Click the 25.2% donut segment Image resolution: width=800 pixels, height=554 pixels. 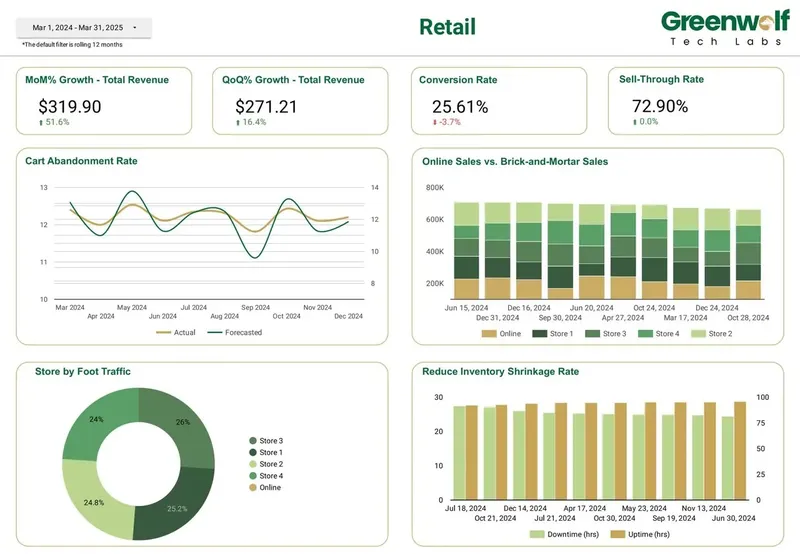tap(177, 509)
